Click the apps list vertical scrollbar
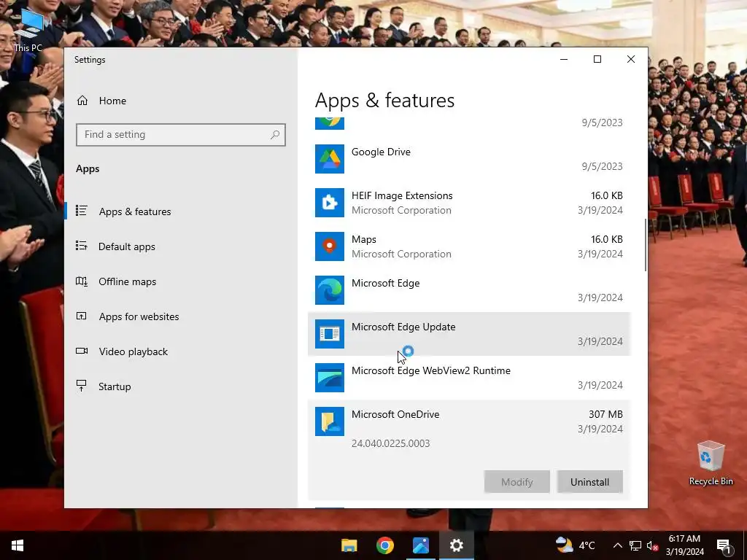 (646, 245)
